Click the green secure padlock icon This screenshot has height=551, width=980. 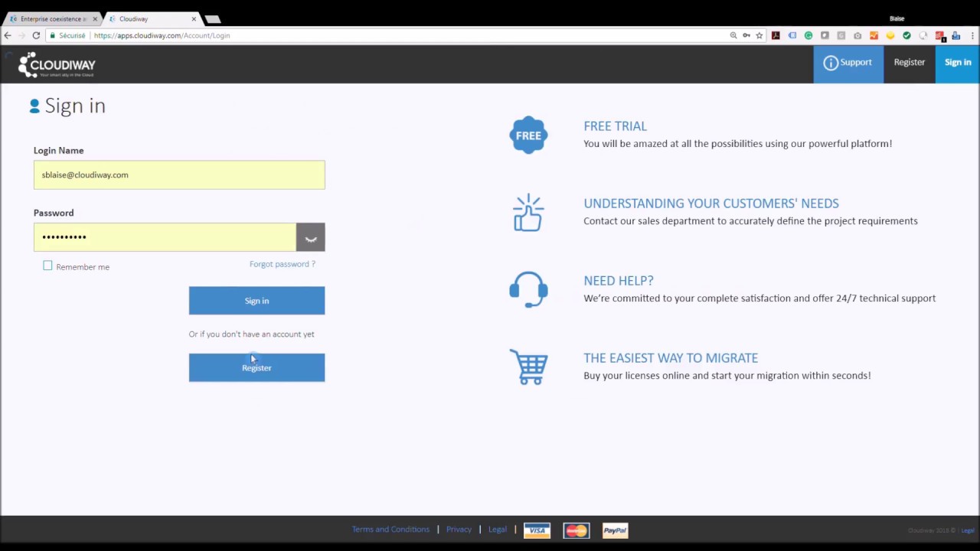[x=52, y=35]
